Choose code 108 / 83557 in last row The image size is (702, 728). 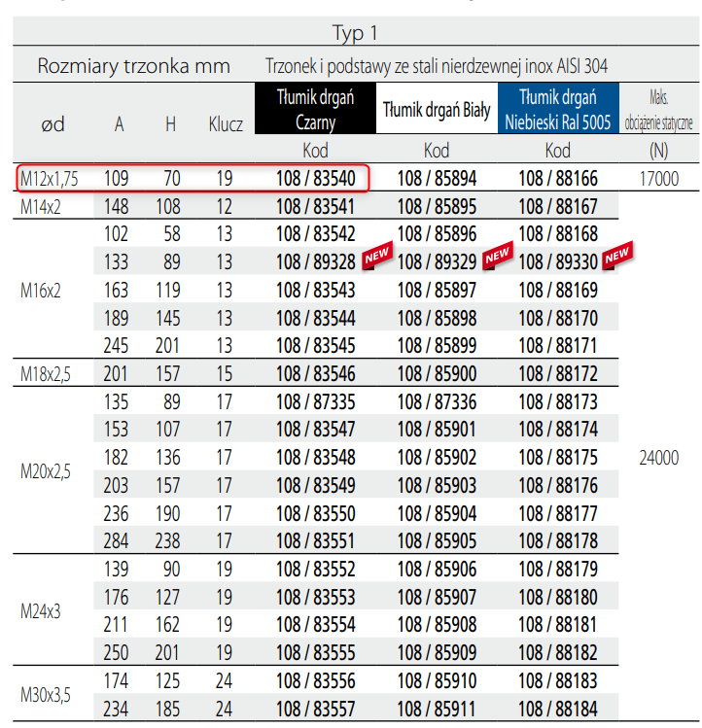tap(315, 710)
